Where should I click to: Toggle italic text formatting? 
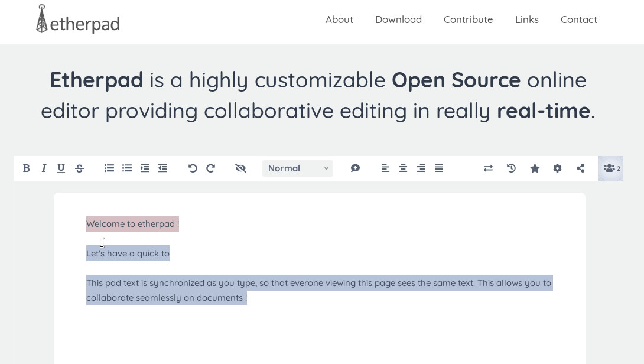[x=44, y=168]
